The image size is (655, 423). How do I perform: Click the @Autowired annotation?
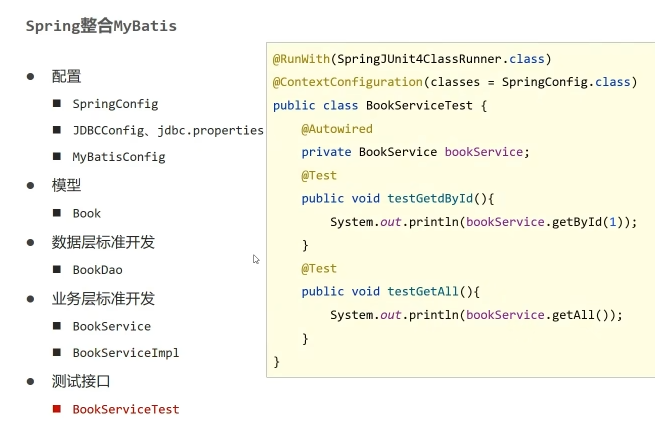pos(337,129)
